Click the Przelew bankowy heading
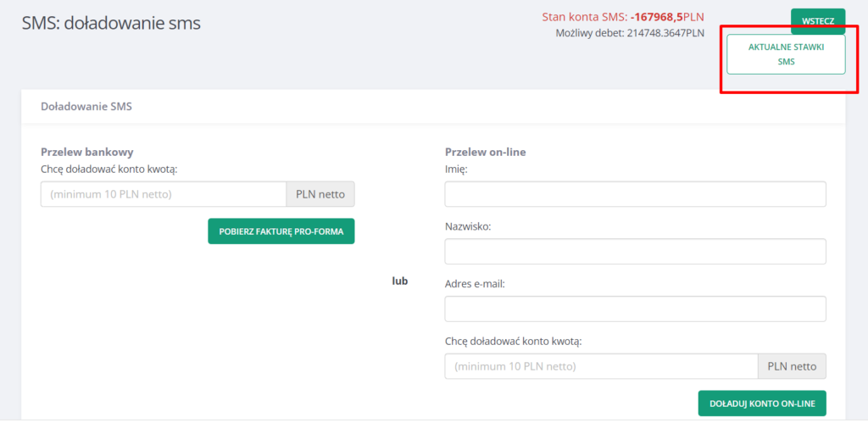 87,152
